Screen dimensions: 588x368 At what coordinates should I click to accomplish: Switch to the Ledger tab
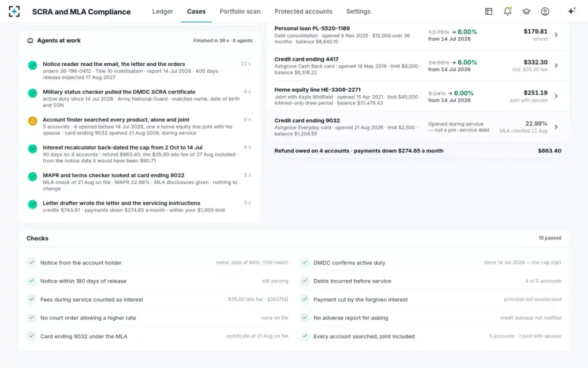point(163,11)
